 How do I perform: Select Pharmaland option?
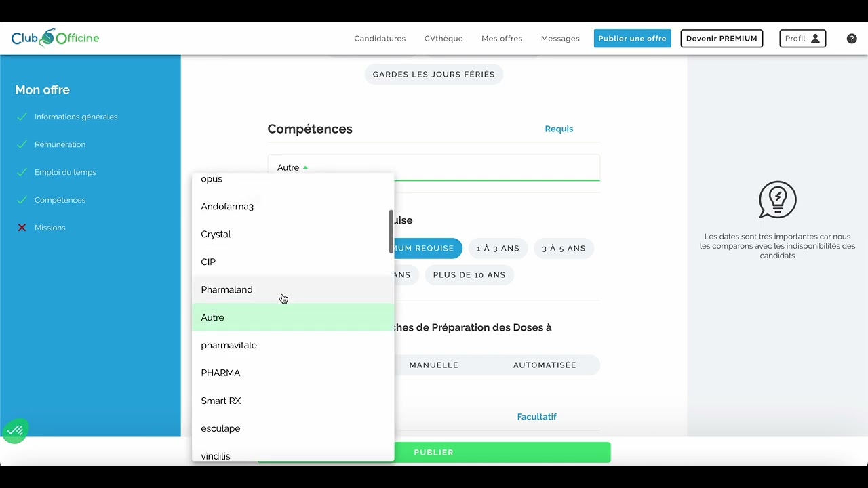click(293, 290)
